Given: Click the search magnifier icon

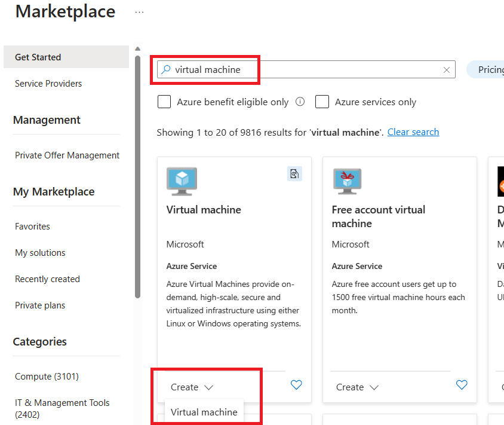Looking at the screenshot, I should click(x=165, y=69).
